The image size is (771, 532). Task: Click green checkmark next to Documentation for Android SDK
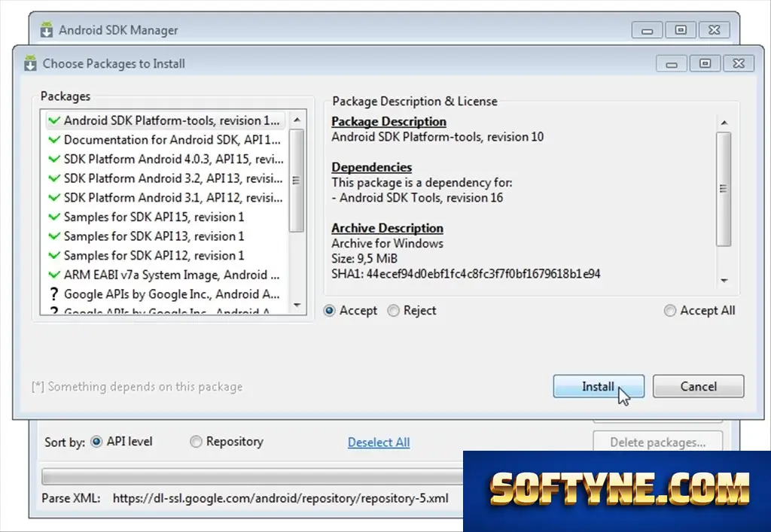pyautogui.click(x=54, y=139)
